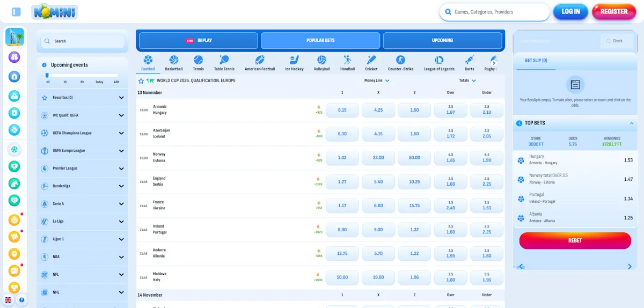Open the Nomini logo home link
Screen dimensions: 644x308
coord(54,11)
